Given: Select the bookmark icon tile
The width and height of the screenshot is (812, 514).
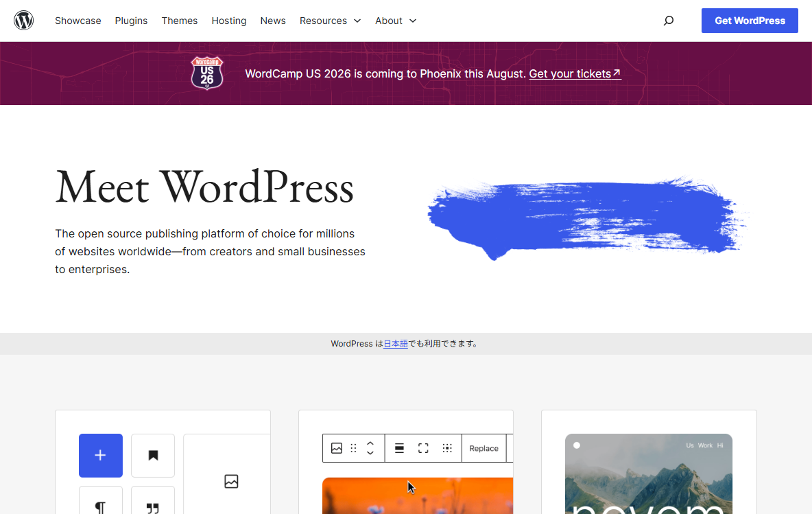Looking at the screenshot, I should coord(153,456).
